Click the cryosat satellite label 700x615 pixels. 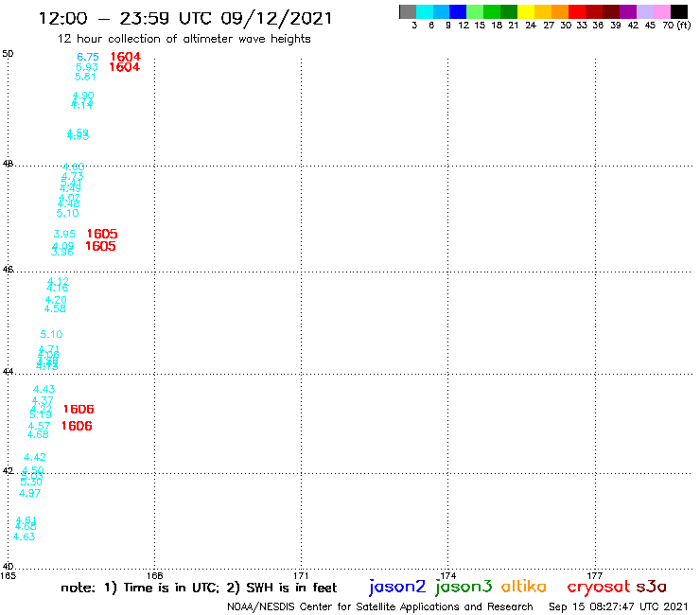click(x=599, y=587)
